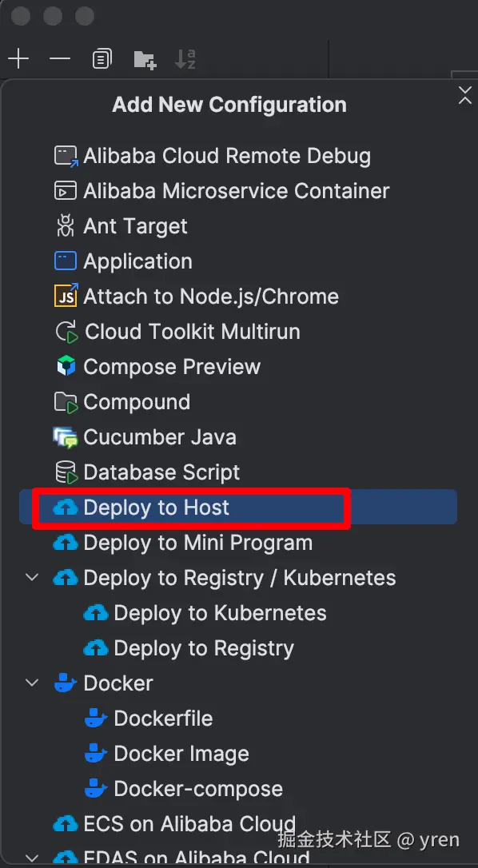Pick the Application configuration type
This screenshot has width=478, height=868.
138,262
